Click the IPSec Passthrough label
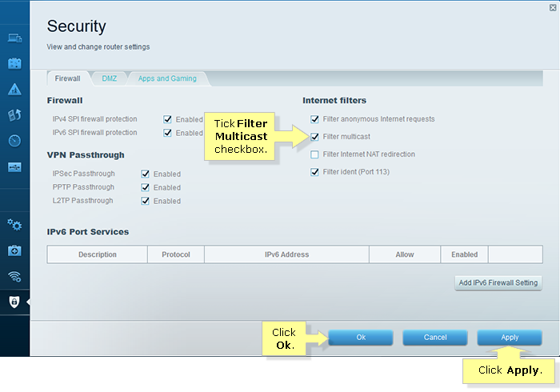 coord(83,174)
